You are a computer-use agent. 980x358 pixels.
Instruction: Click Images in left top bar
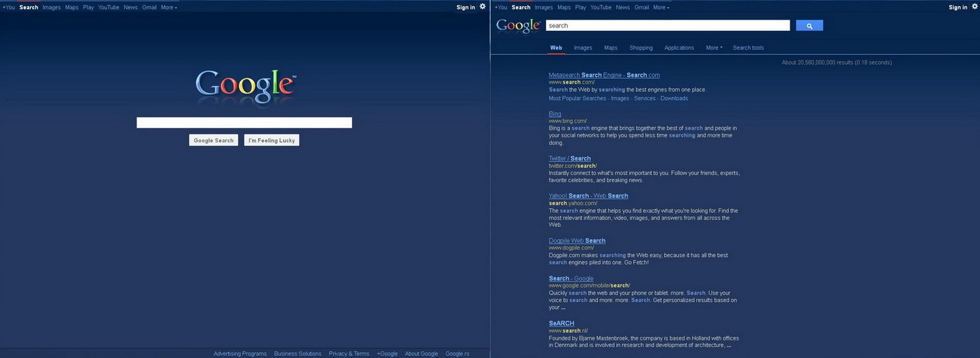click(52, 7)
